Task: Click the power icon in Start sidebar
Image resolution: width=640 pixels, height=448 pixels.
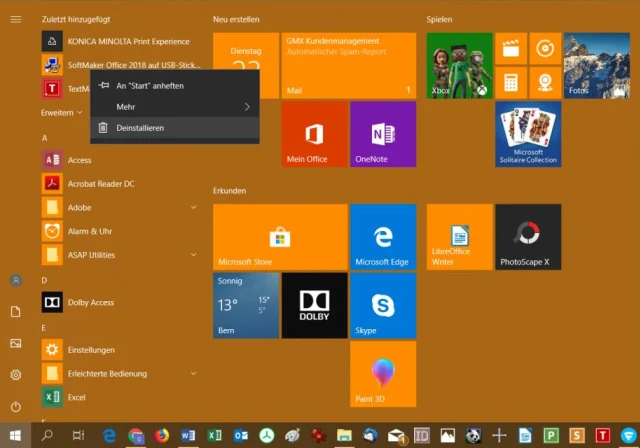Action: (16, 406)
